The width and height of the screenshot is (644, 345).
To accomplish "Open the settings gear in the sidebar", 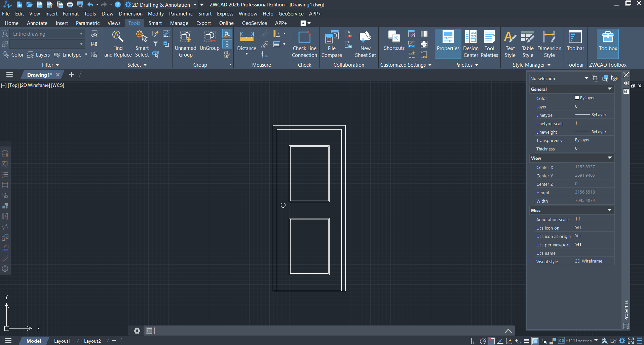I will 5,269.
